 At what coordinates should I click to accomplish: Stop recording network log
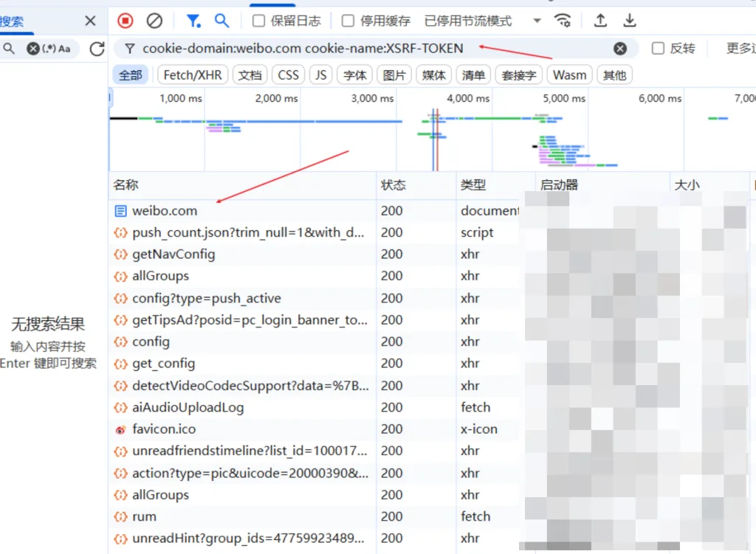(x=125, y=21)
